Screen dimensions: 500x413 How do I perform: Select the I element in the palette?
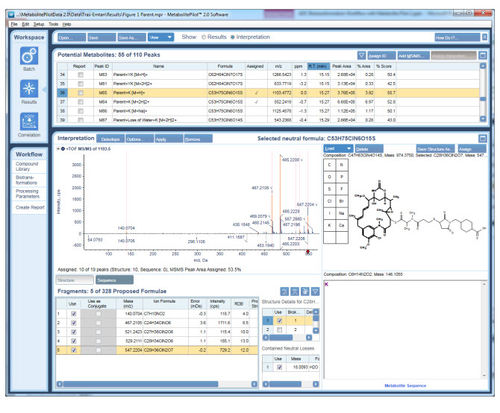[330, 213]
